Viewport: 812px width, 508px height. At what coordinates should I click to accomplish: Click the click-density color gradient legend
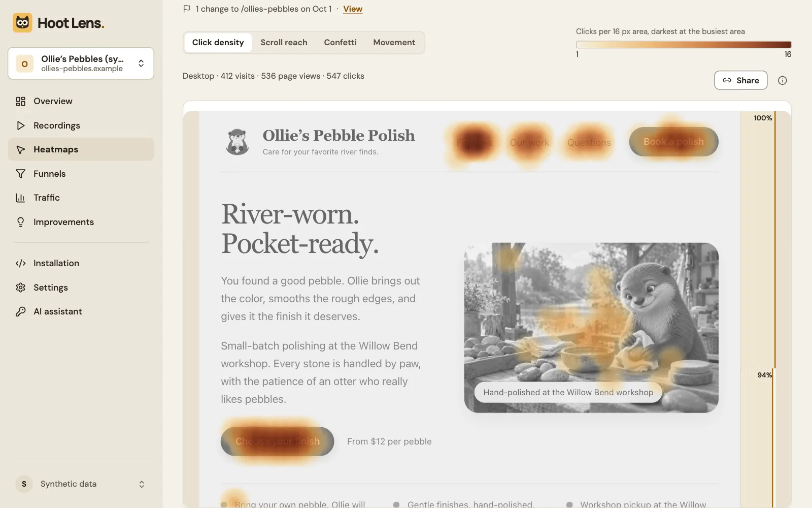[683, 45]
